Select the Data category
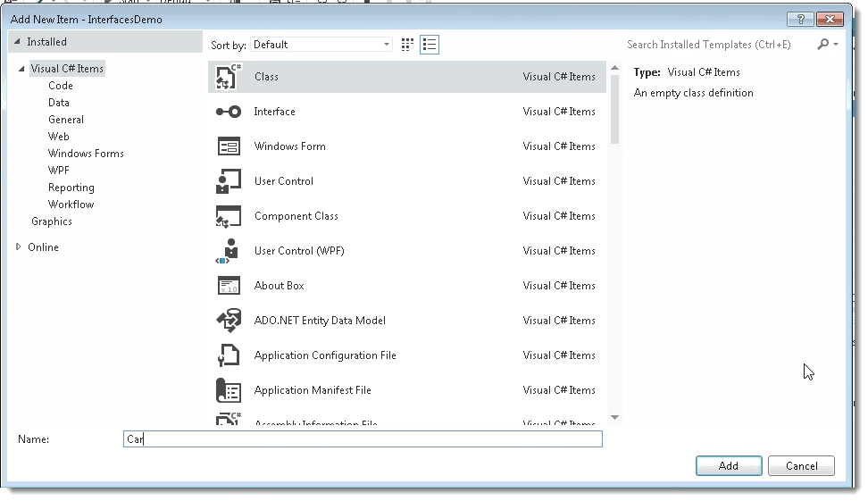868x501 pixels. point(59,103)
